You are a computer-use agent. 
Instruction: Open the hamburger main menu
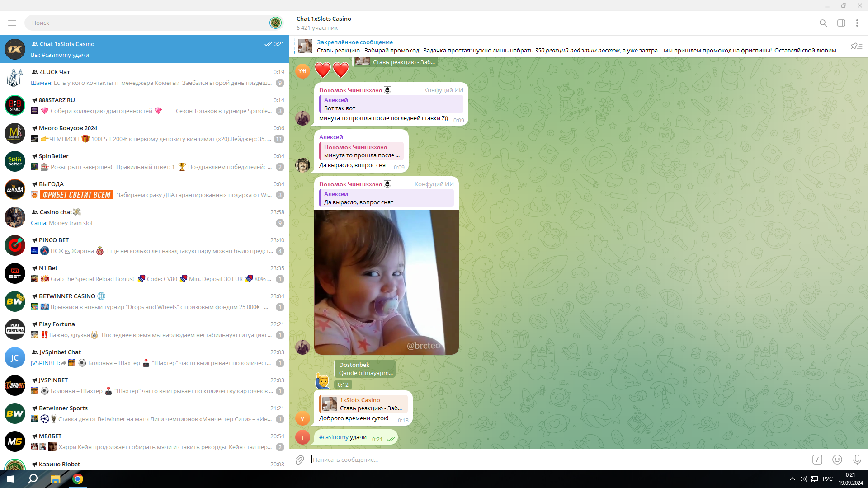pyautogui.click(x=12, y=23)
